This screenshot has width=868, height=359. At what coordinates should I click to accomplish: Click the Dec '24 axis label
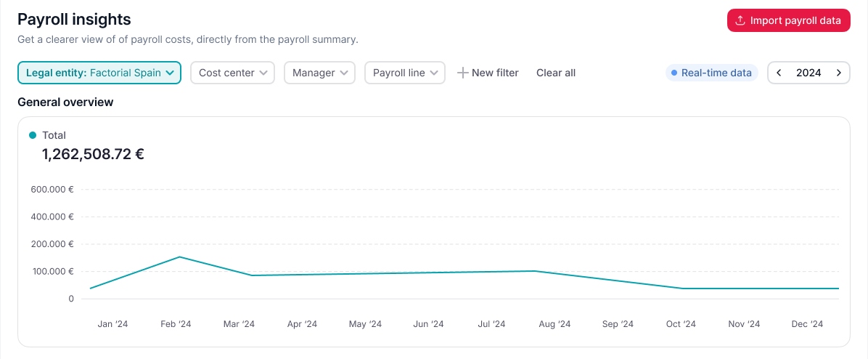(808, 324)
